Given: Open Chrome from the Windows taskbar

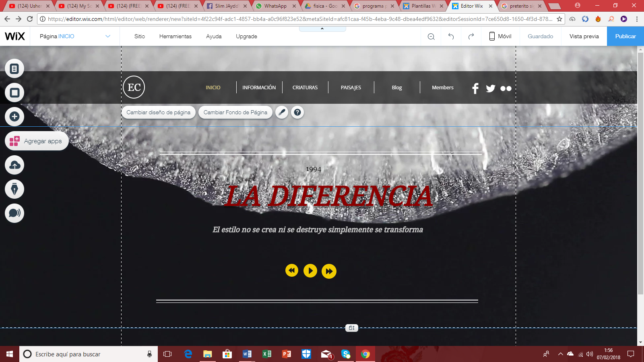Looking at the screenshot, I should [365, 354].
